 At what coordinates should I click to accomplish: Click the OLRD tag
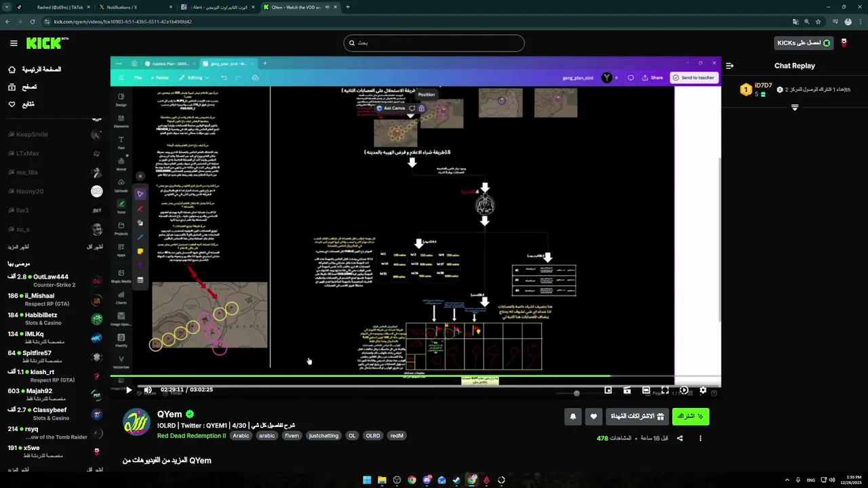click(x=373, y=436)
